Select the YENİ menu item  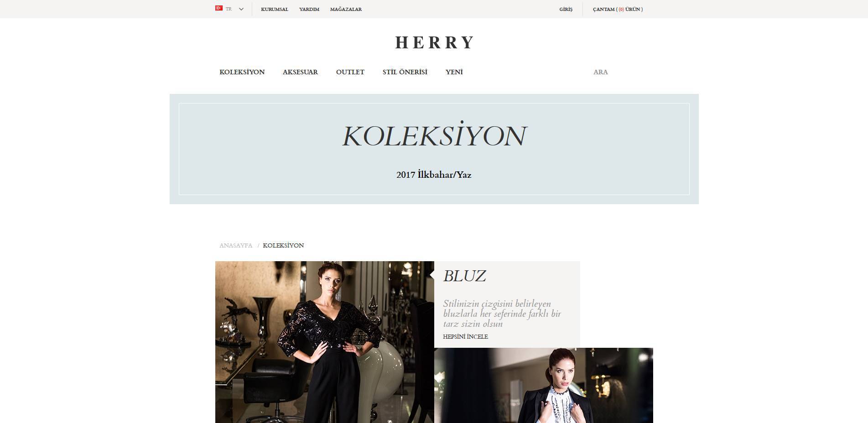[454, 72]
